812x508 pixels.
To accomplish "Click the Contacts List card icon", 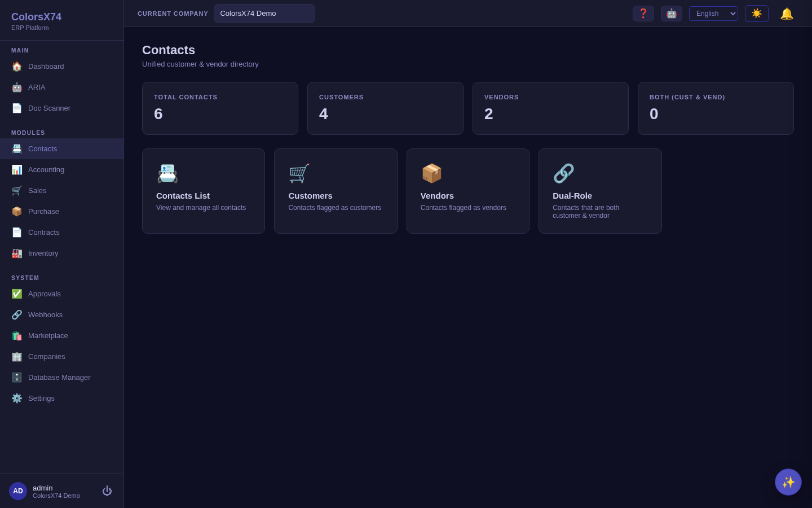I will point(167,173).
